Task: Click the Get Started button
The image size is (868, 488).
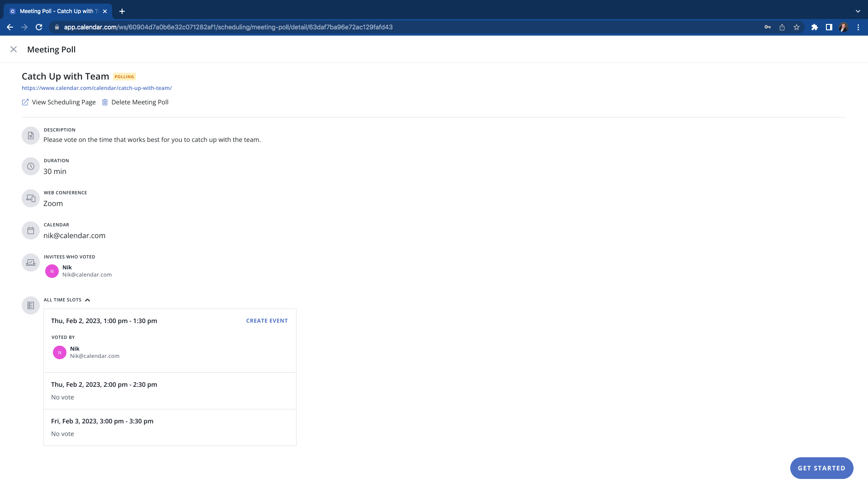Action: (x=821, y=468)
